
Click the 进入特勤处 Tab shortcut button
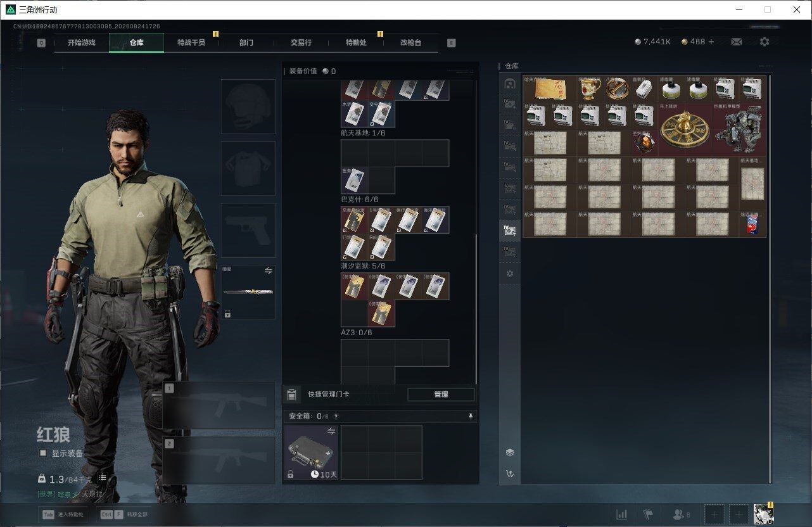point(63,514)
